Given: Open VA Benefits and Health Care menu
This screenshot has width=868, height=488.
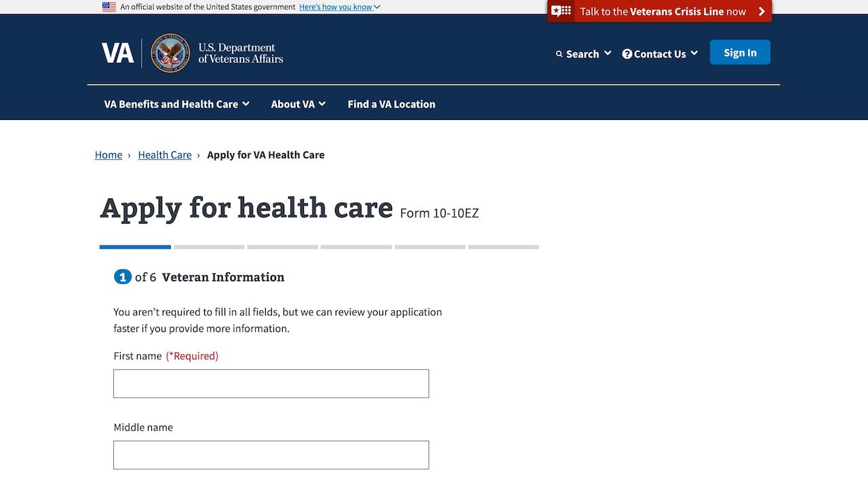Looking at the screenshot, I should [x=176, y=104].
